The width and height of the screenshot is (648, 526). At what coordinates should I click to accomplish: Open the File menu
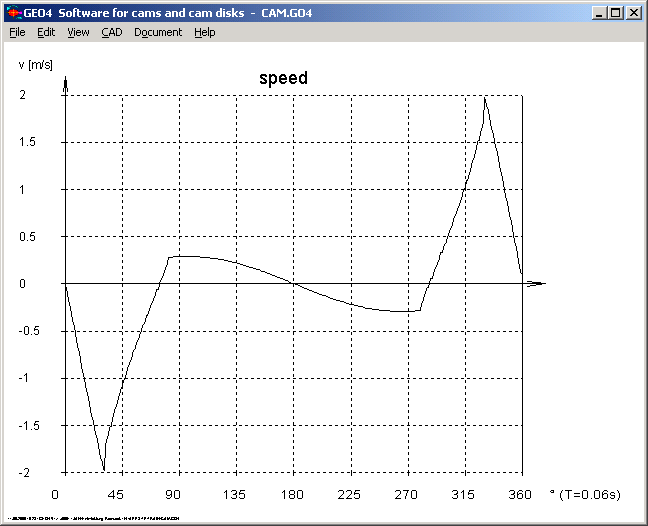pos(17,32)
